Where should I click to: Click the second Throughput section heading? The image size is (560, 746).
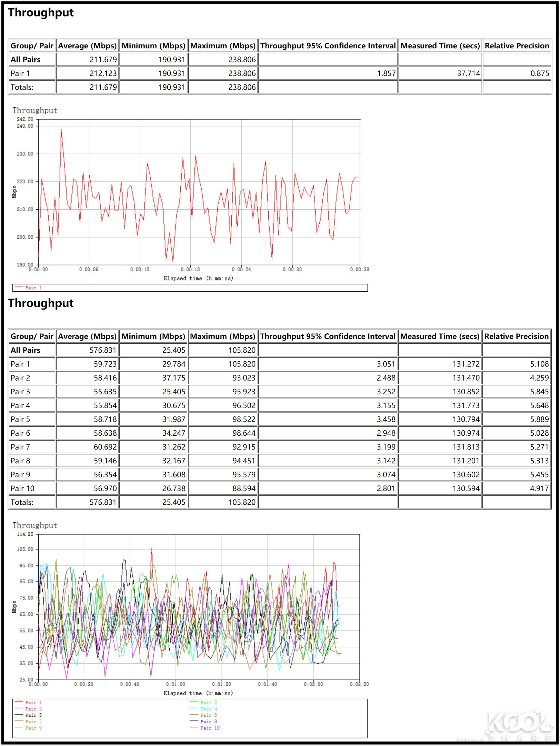click(40, 303)
